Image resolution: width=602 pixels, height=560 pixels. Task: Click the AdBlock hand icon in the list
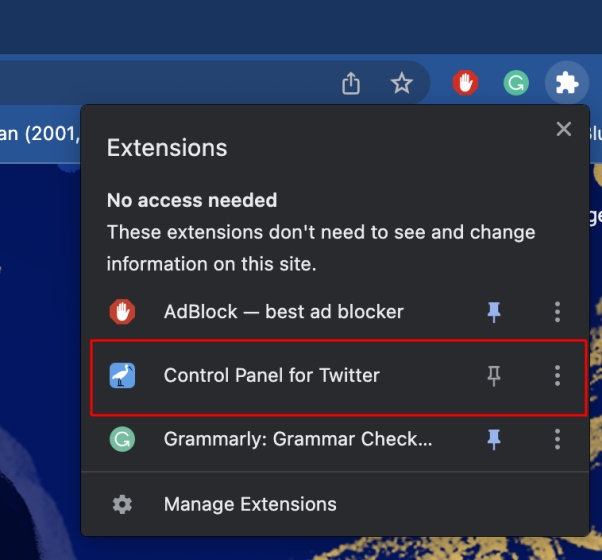[122, 312]
